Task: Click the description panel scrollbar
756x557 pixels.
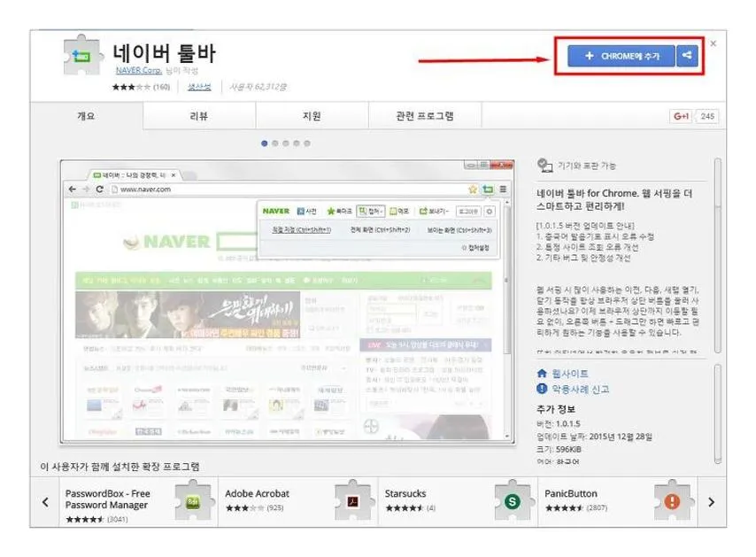Action: tap(717, 256)
